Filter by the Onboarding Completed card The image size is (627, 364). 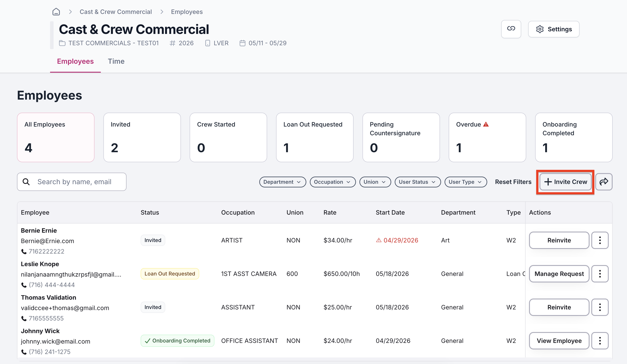pos(574,137)
